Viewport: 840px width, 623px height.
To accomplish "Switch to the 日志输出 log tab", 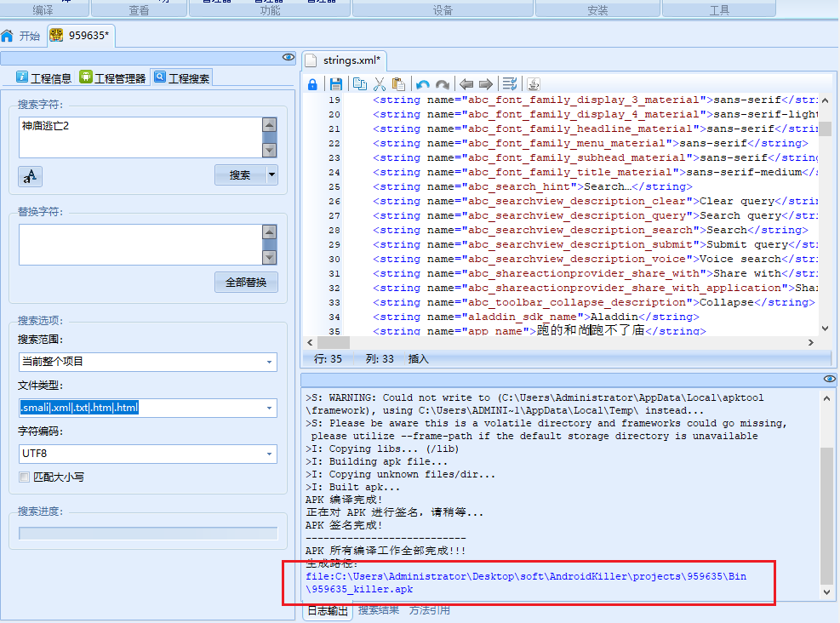I will pos(328,611).
